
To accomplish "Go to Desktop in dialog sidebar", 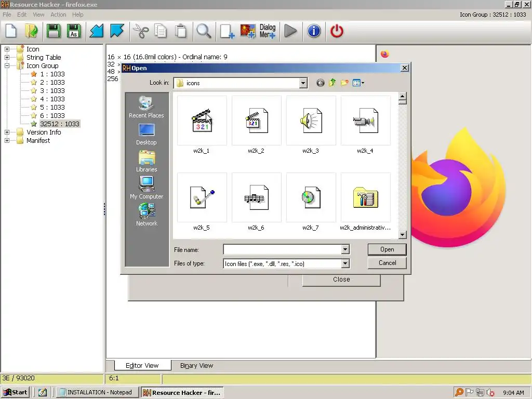I will pyautogui.click(x=146, y=135).
